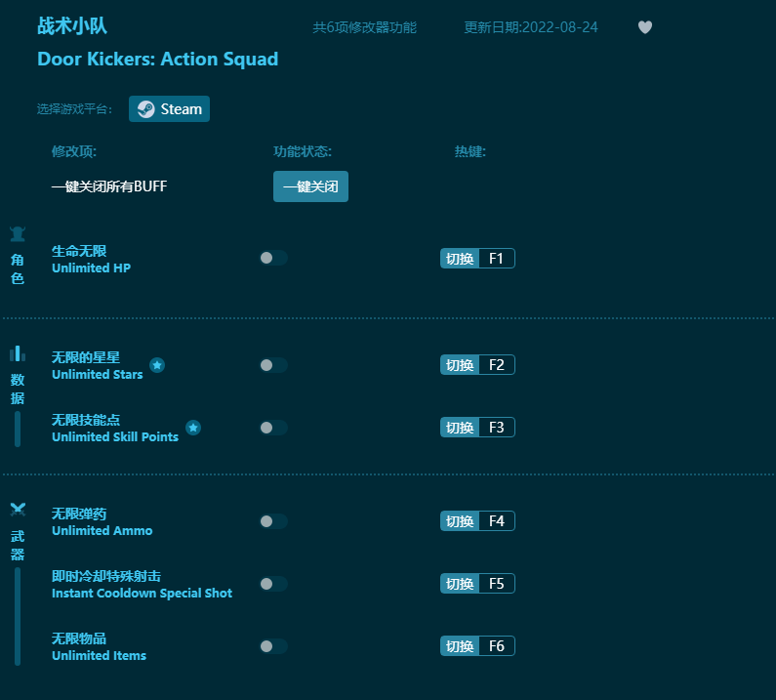
Task: Enable the Unlimited Ammo toggle
Action: [x=273, y=521]
